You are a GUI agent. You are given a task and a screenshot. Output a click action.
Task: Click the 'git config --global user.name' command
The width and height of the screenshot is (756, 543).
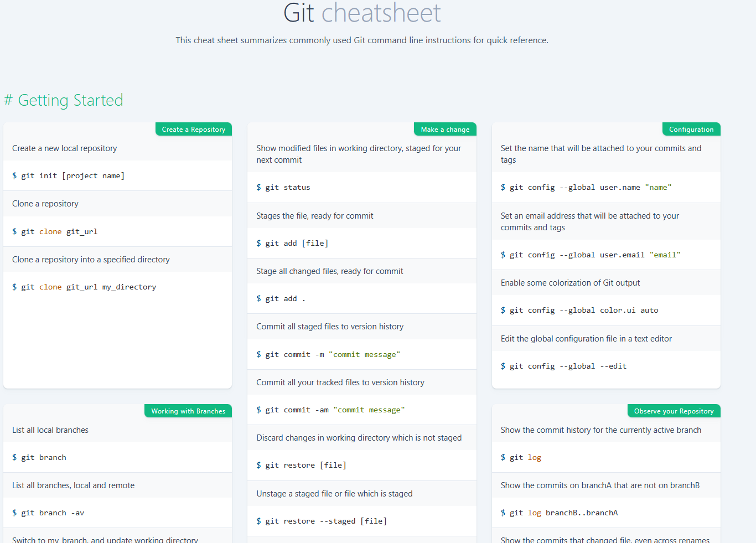(586, 188)
